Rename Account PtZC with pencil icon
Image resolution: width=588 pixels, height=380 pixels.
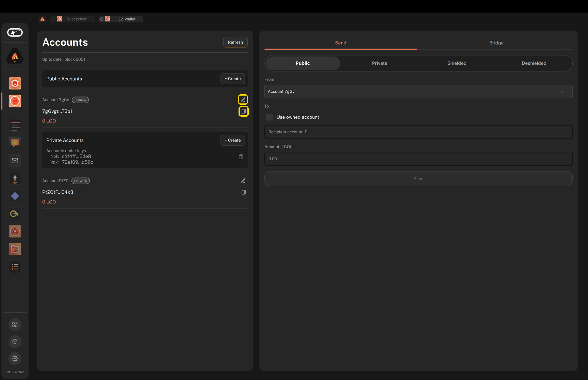pyautogui.click(x=243, y=181)
